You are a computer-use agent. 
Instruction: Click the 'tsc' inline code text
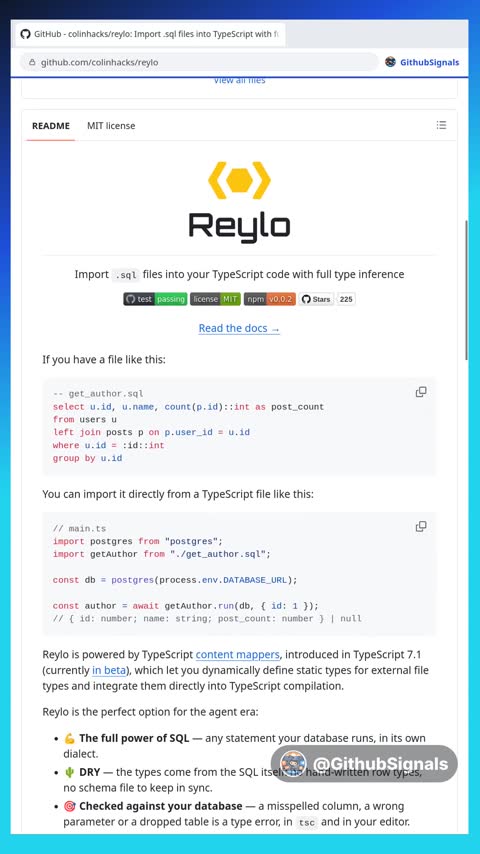point(307,823)
